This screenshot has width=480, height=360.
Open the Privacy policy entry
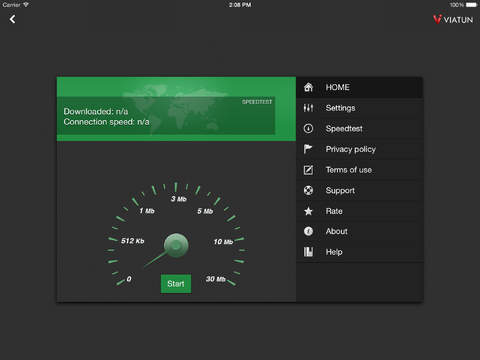click(360, 149)
